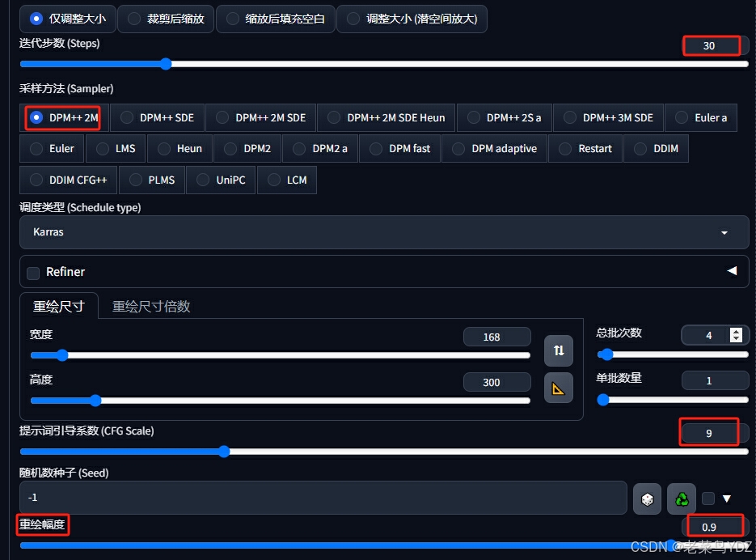Click the 总批次数 spinner arrows
Image resolution: width=756 pixels, height=560 pixels.
click(x=736, y=335)
